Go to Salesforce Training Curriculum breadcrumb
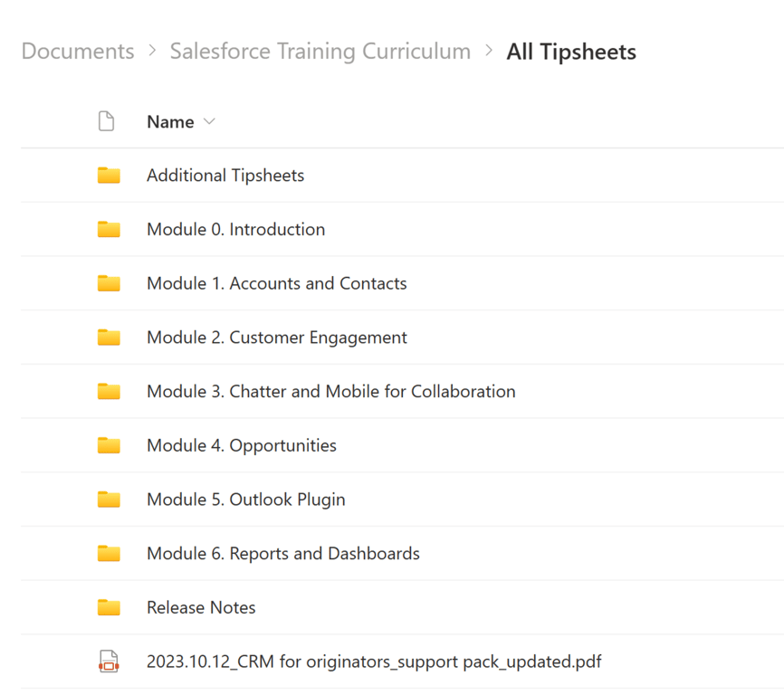Viewport: 784px width, 695px height. click(x=320, y=52)
